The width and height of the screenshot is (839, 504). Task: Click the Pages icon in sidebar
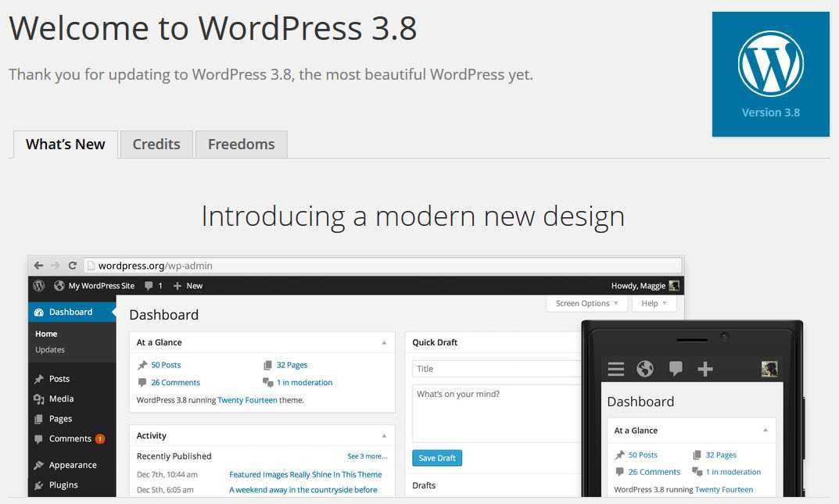[x=38, y=419]
